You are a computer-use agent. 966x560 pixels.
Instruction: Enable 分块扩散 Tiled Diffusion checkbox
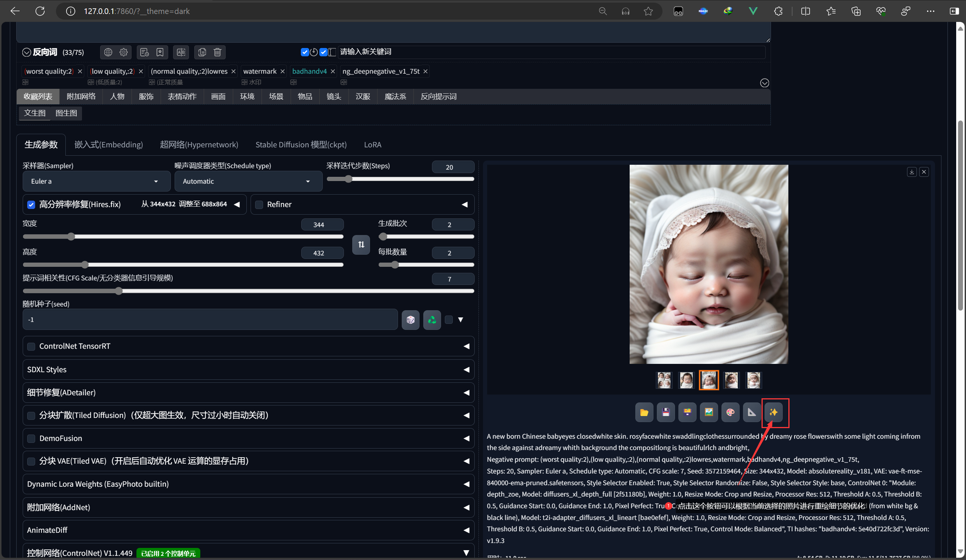31,416
